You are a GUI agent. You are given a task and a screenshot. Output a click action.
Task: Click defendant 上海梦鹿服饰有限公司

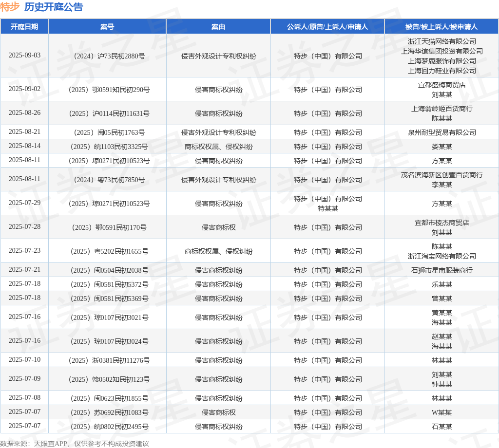[x=441, y=61]
